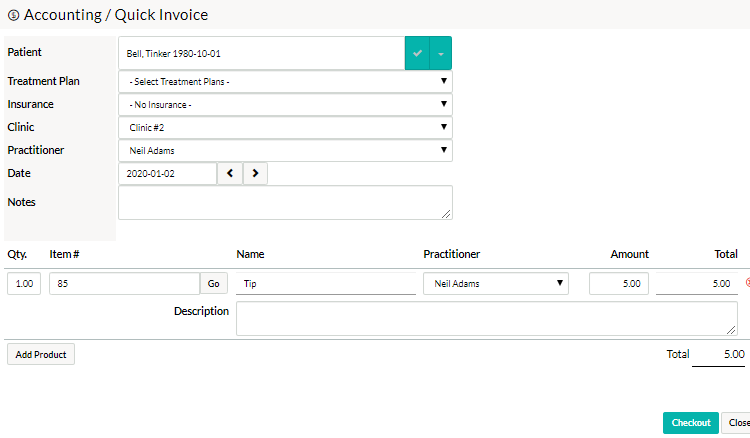Click the accounting dollar icon in the header
The height and width of the screenshot is (438, 750).
(13, 15)
